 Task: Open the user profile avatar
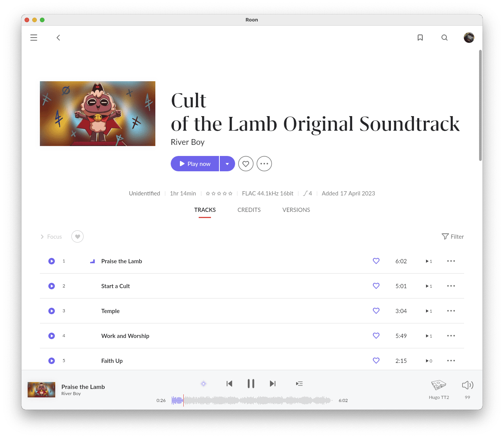coord(469,38)
